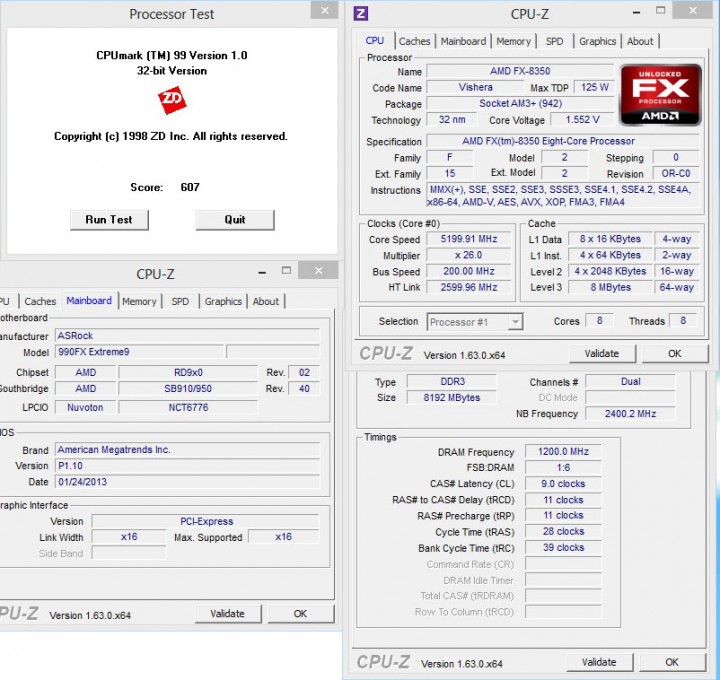Viewport: 720px width, 680px height.
Task: Click the Max TDP value 125 W
Action: 595,87
